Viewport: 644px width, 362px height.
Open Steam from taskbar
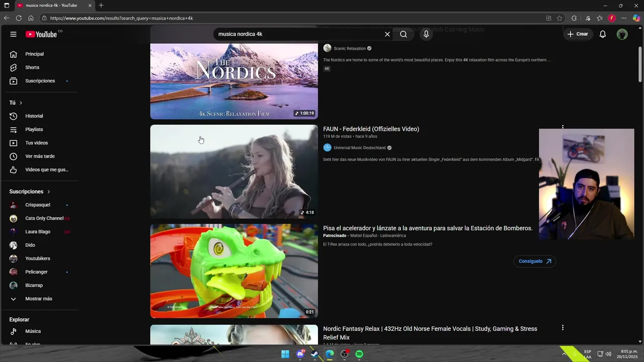pos(315,354)
